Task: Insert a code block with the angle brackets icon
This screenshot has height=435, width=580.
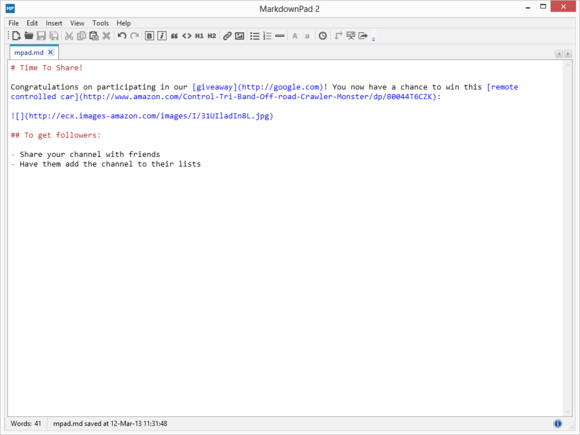Action: pyautogui.click(x=187, y=36)
